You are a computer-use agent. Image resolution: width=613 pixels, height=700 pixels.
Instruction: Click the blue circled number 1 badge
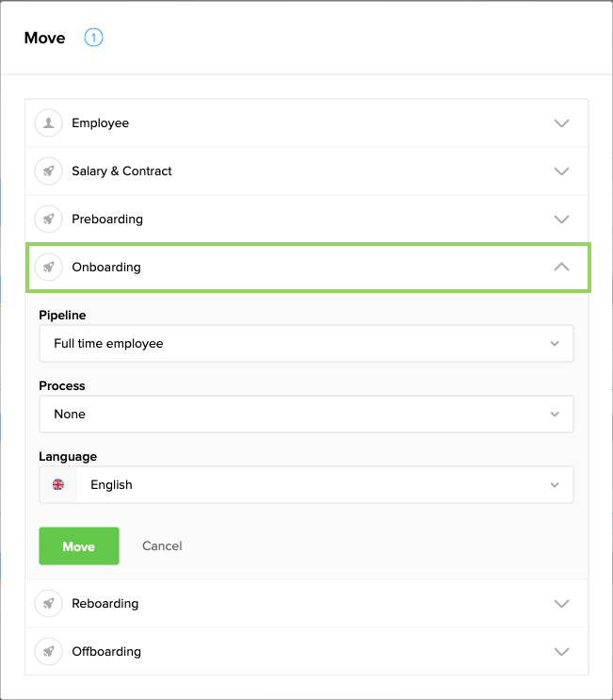click(93, 38)
